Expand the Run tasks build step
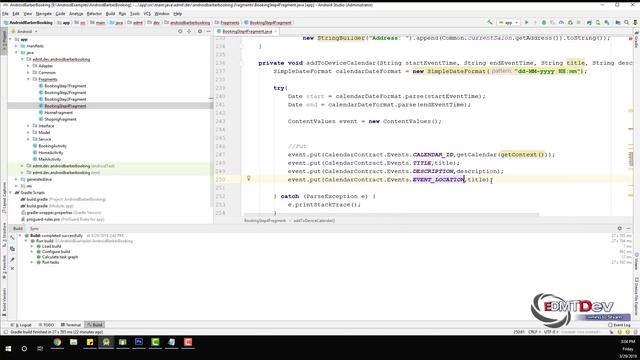This screenshot has height=360, width=640. pyautogui.click(x=32, y=262)
